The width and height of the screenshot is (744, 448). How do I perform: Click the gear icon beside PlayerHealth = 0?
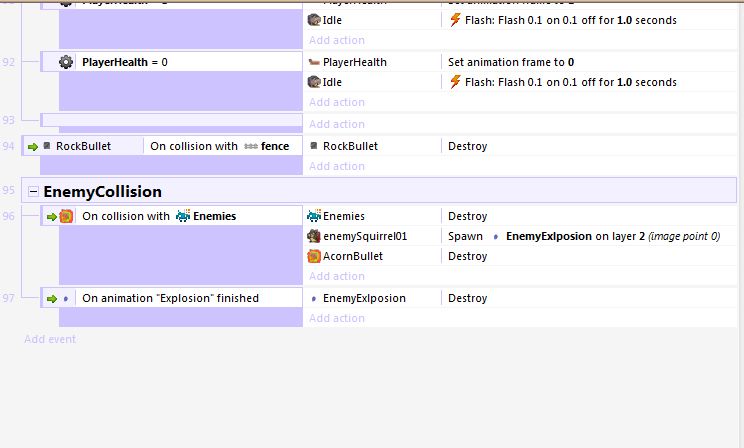pyautogui.click(x=66, y=62)
